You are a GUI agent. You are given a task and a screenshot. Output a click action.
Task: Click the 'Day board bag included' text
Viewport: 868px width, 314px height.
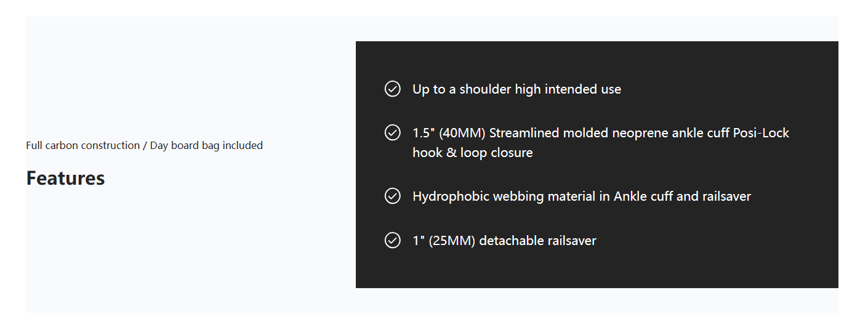point(206,145)
